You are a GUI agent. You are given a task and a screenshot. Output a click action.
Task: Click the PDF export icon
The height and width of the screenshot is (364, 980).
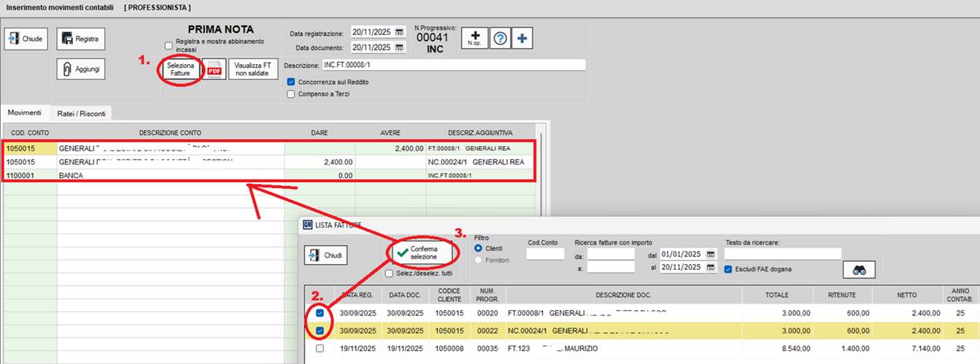click(215, 69)
